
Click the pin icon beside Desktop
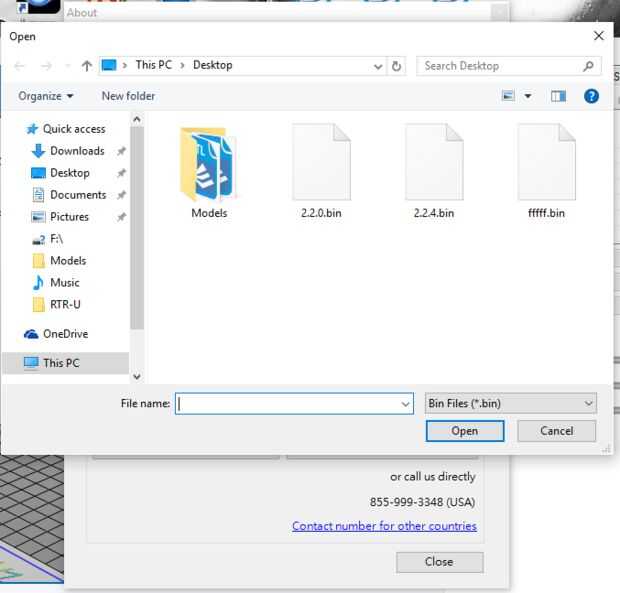[121, 173]
